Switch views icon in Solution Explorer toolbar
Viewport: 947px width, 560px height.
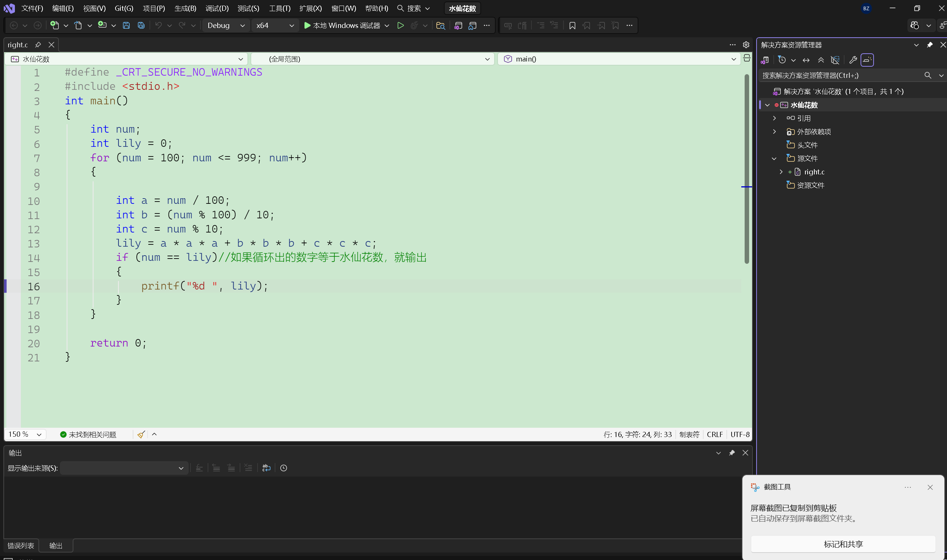coord(765,60)
